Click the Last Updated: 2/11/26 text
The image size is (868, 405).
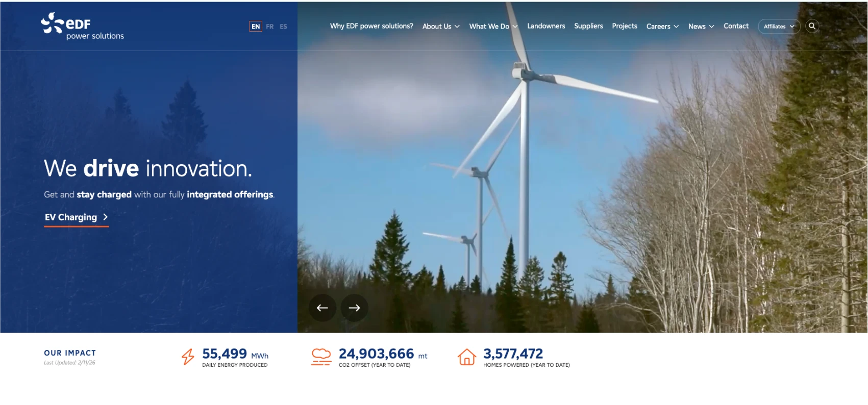coord(69,363)
